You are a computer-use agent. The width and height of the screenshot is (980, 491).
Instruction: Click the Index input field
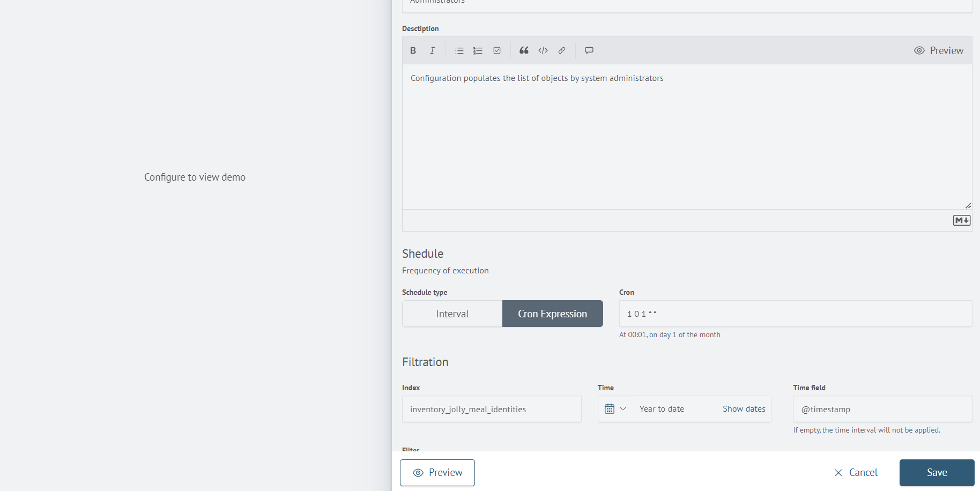(492, 409)
